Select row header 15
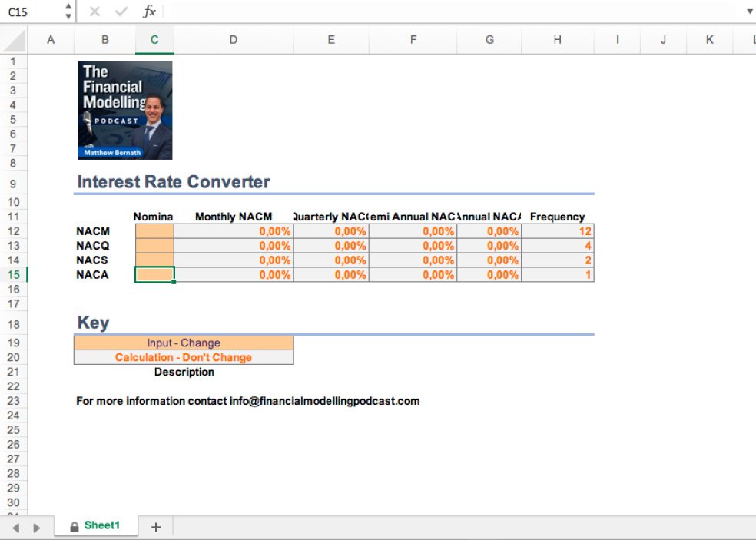 point(13,274)
